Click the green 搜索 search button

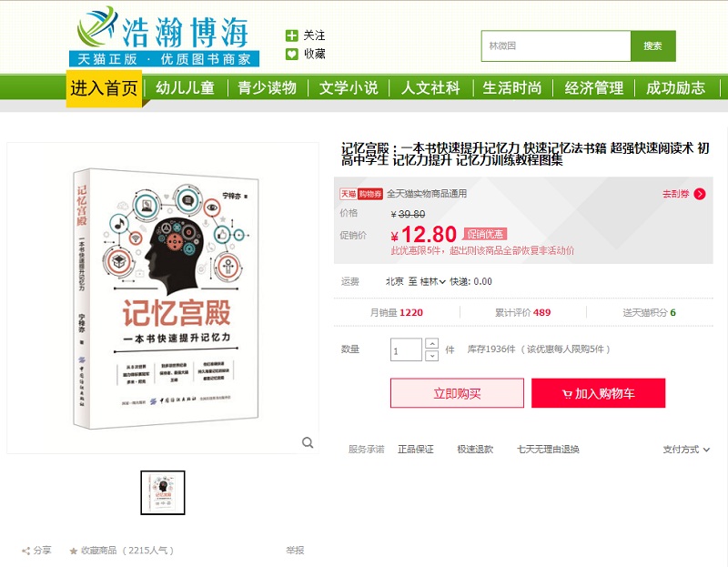[x=652, y=46]
